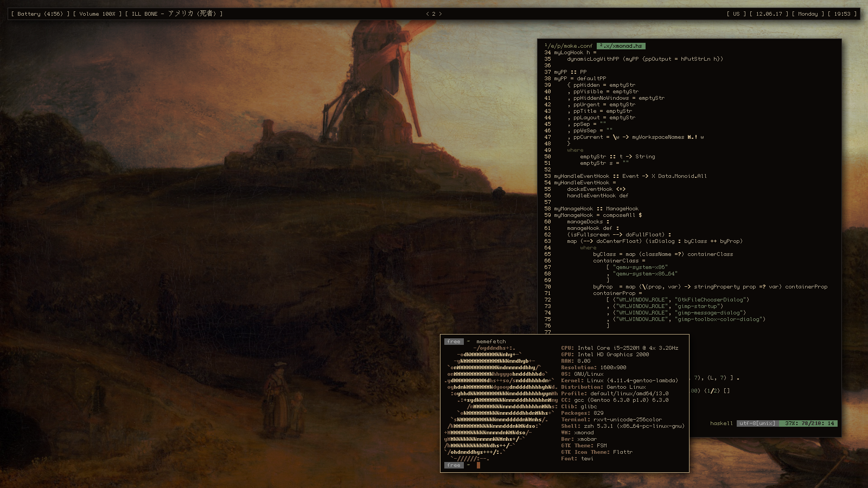Click the "qemu-system-x86_64" string in the code

(x=645, y=274)
